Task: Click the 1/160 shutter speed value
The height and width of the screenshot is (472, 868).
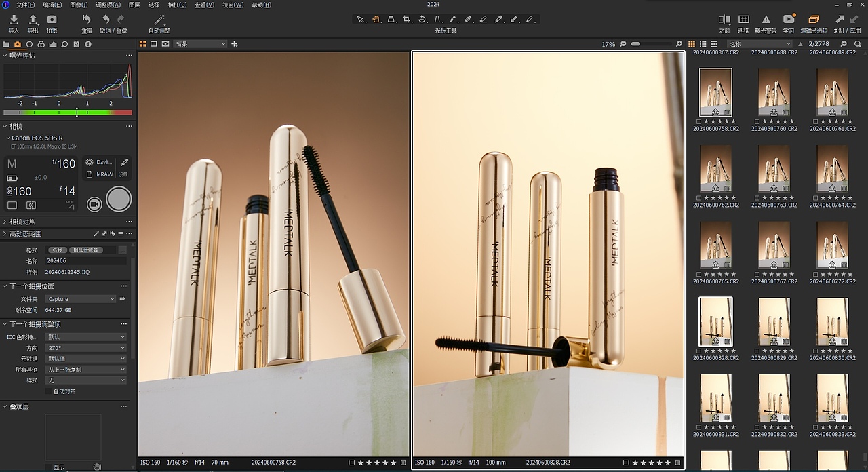Action: coord(64,163)
